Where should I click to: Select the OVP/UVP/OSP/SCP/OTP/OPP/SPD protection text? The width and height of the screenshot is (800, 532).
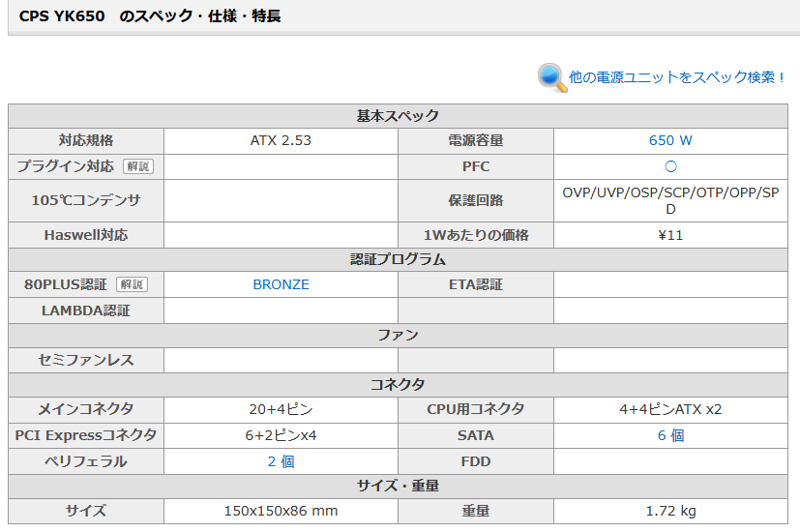[670, 200]
